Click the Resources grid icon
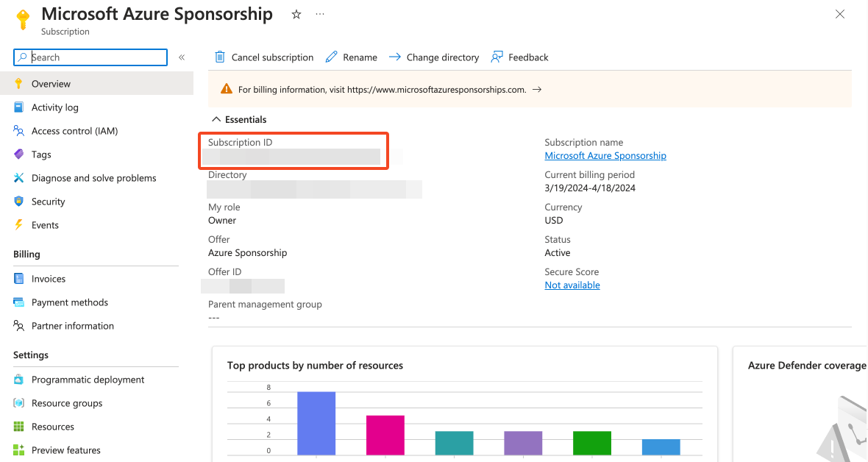The image size is (868, 462). click(x=19, y=427)
